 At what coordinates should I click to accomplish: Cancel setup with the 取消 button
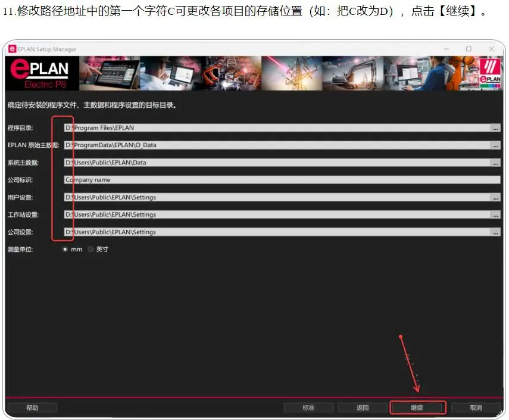476,407
